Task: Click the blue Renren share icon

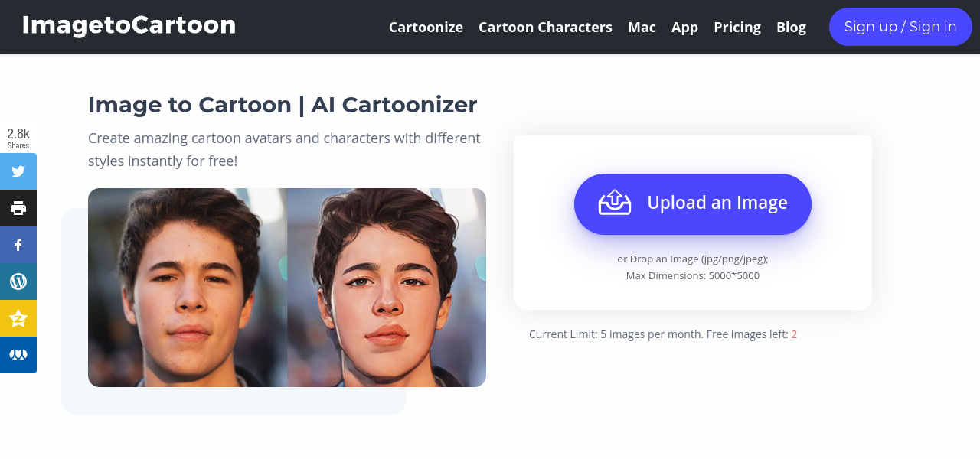Action: pyautogui.click(x=18, y=355)
